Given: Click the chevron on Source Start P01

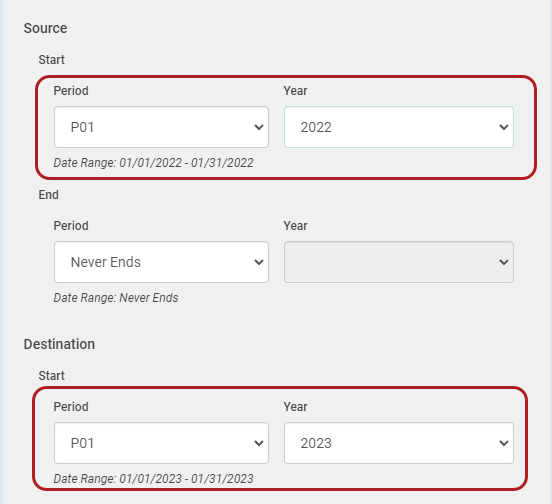Looking at the screenshot, I should (x=259, y=127).
